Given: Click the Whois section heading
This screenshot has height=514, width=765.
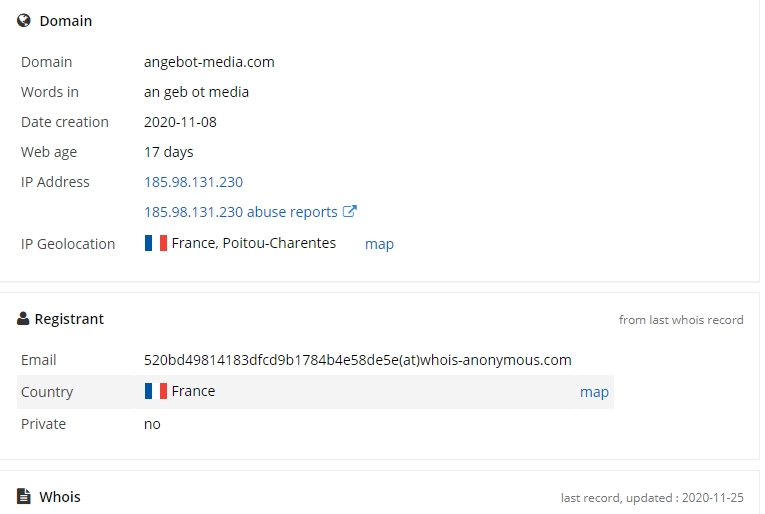Looking at the screenshot, I should 60,497.
